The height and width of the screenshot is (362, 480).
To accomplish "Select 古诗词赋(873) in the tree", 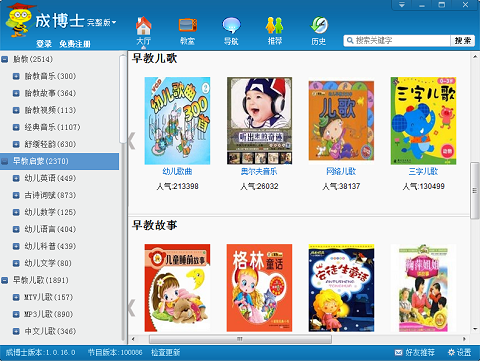I will (50, 195).
